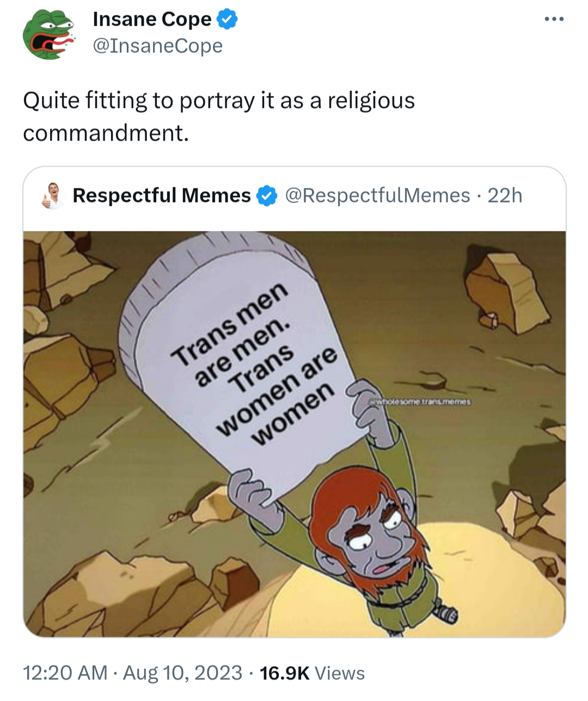Open the quoted tweet card header
This screenshot has height=701, width=588.
click(x=294, y=196)
